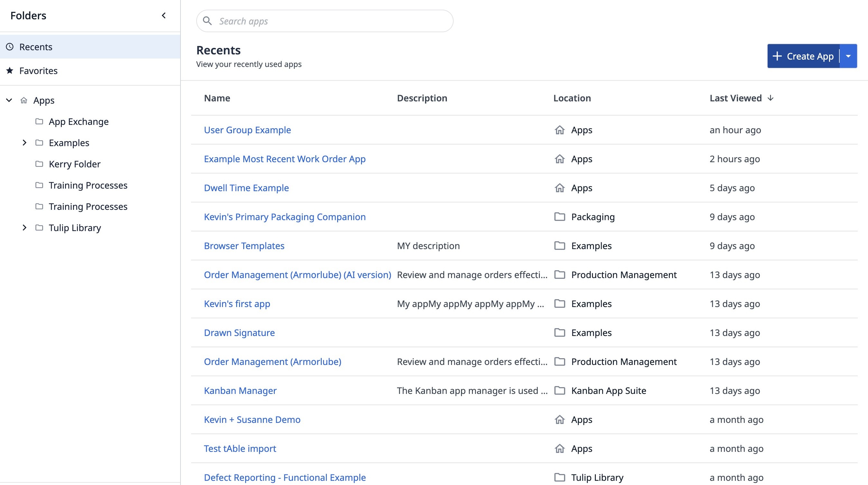Image resolution: width=868 pixels, height=485 pixels.
Task: Open the Create App dropdown arrow
Action: coord(848,56)
